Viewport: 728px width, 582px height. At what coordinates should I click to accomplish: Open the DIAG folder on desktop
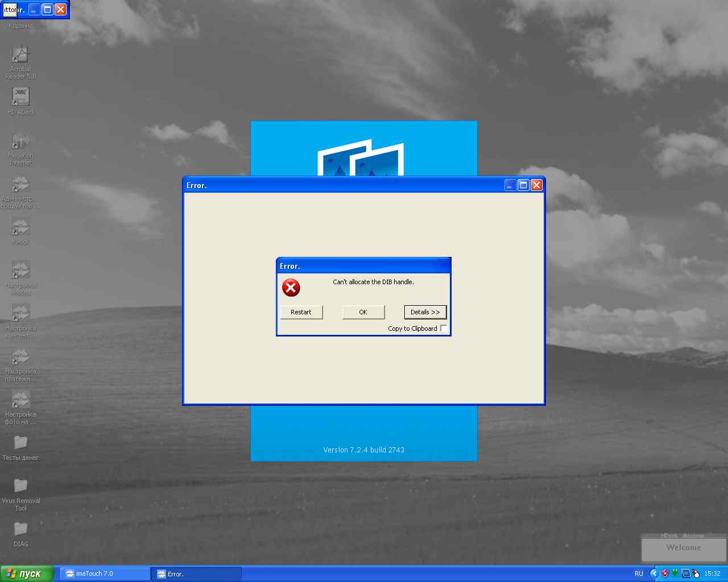click(x=20, y=529)
